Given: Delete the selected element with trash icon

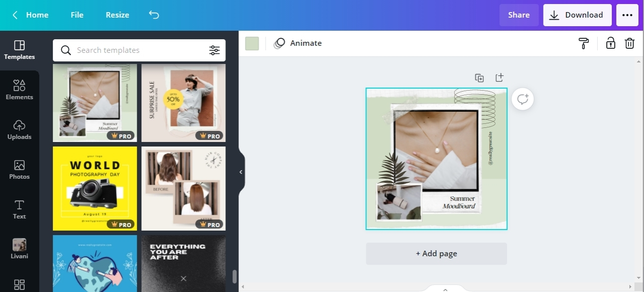Looking at the screenshot, I should coord(629,43).
